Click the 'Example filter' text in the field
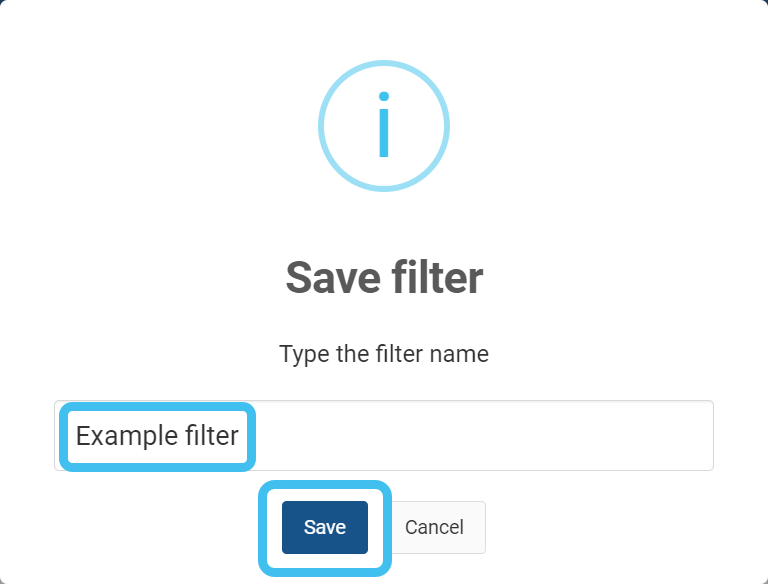The width and height of the screenshot is (768, 584). click(x=157, y=436)
